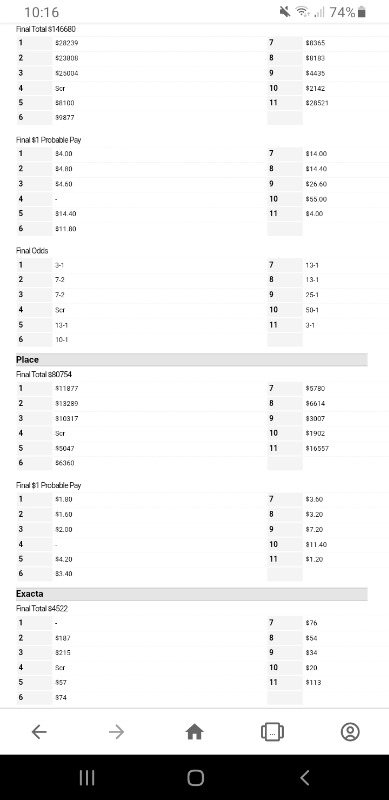Tap the 10:16 clock in status bar
389x800 pixels.
(41, 12)
